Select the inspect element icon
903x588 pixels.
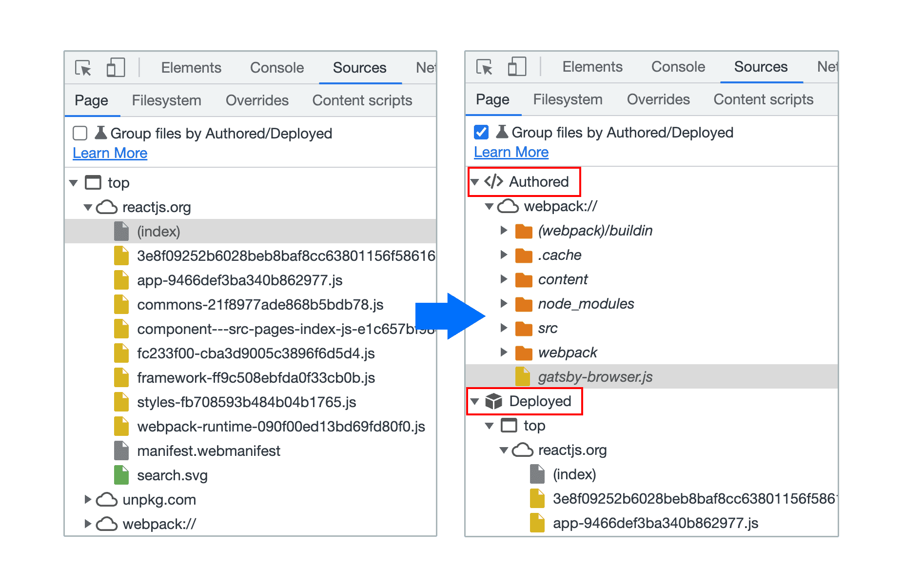(x=83, y=68)
